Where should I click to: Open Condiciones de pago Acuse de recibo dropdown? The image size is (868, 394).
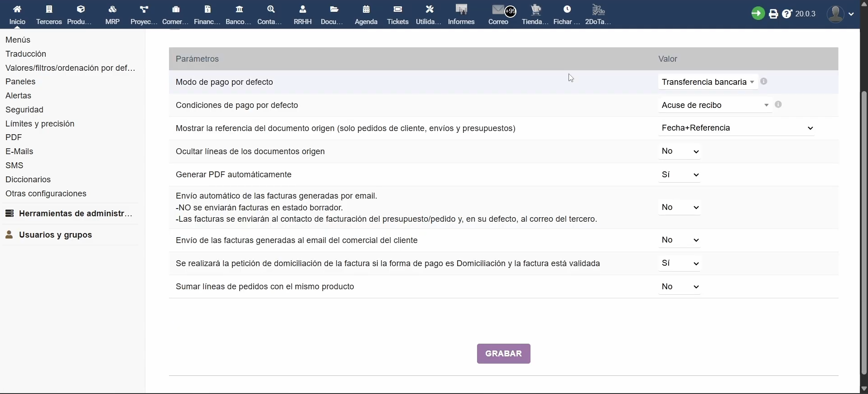click(x=715, y=105)
